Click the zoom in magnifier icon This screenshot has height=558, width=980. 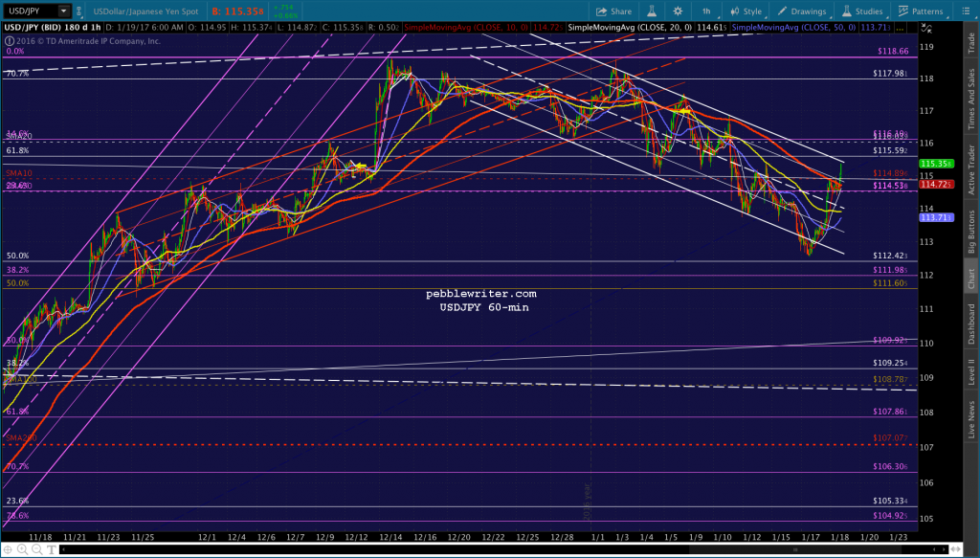pos(22,549)
